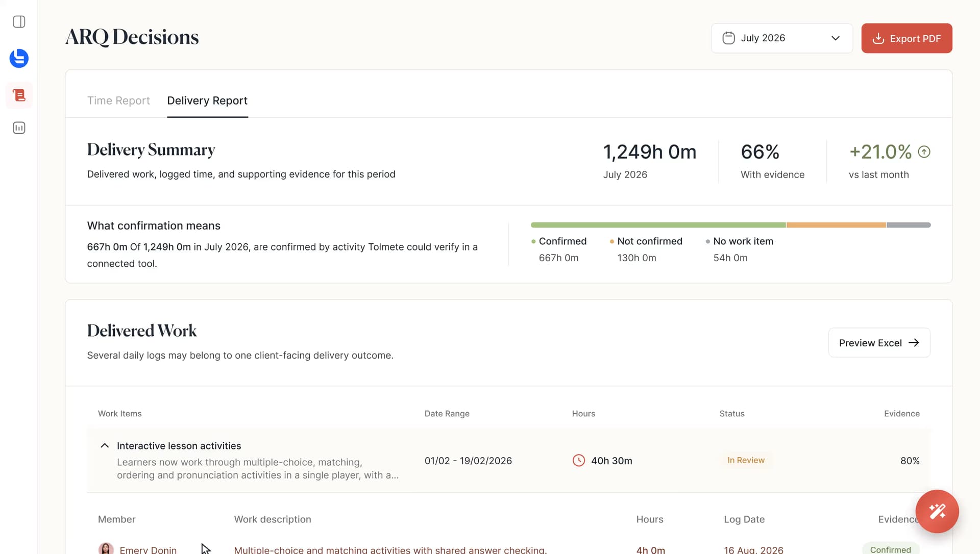Click the Confirmed evidence badge for Emery Donin
Screen dimensions: 980x554
click(x=890, y=549)
